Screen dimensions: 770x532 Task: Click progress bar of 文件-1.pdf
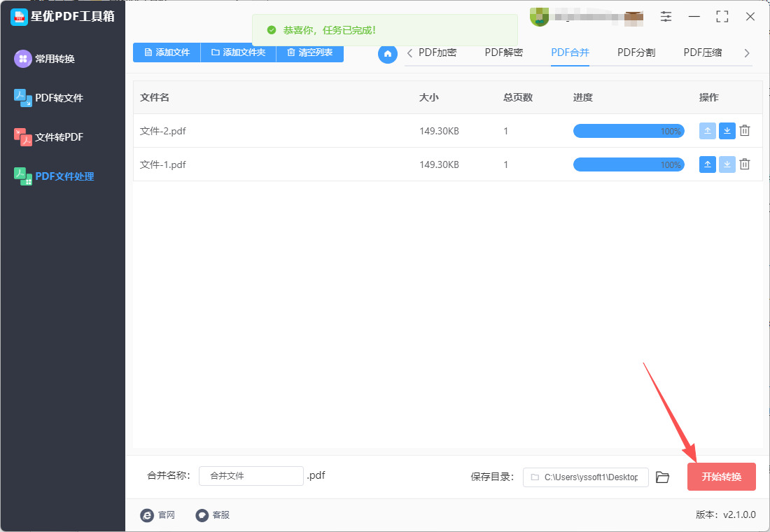(629, 164)
